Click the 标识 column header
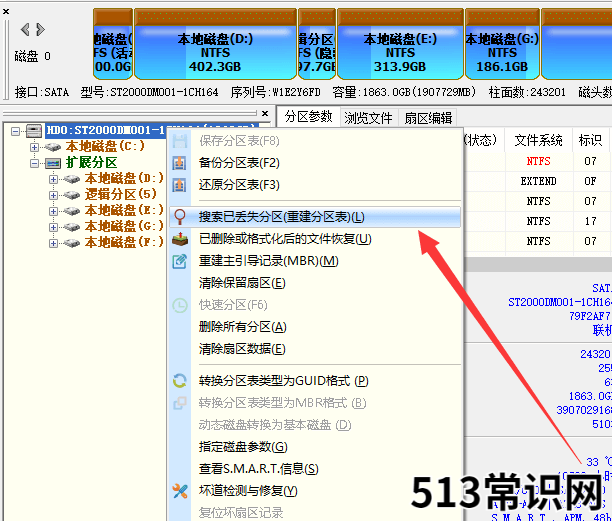This screenshot has width=612, height=523. pos(590,140)
